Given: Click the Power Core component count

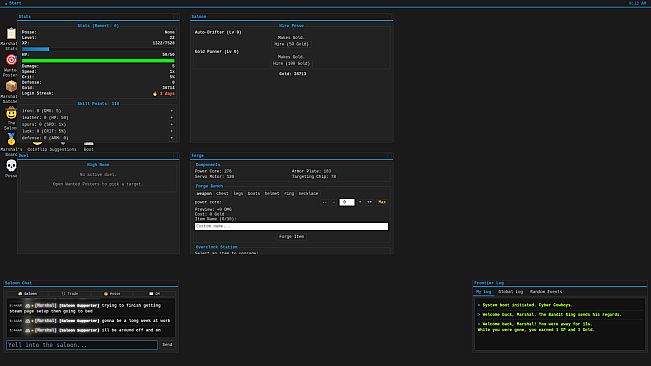Looking at the screenshot, I should (213, 171).
